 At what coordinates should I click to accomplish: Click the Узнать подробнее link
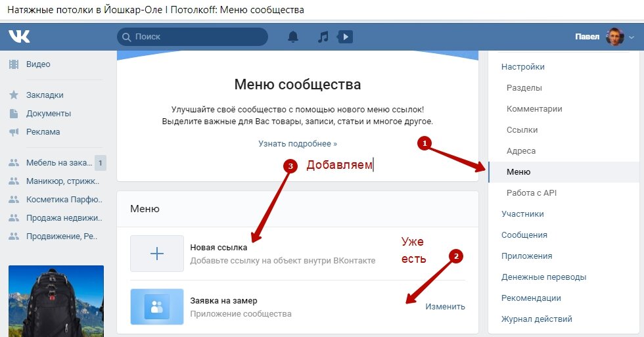coord(297,144)
